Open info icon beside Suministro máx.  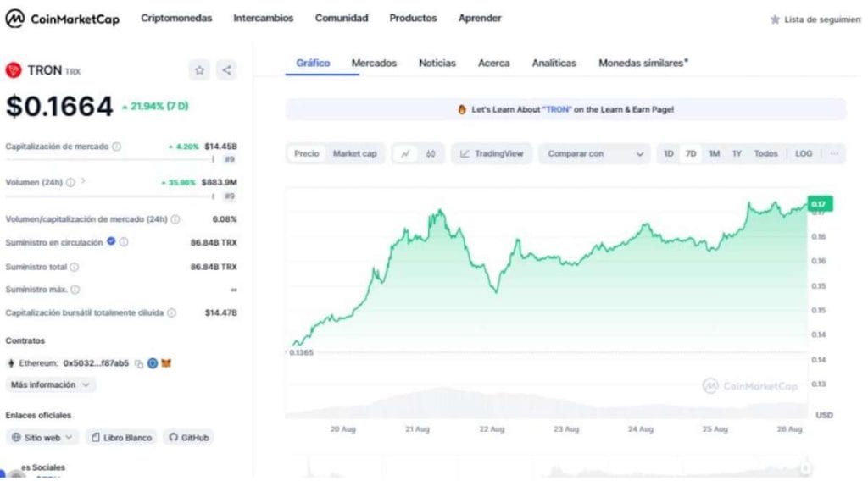pyautogui.click(x=75, y=290)
